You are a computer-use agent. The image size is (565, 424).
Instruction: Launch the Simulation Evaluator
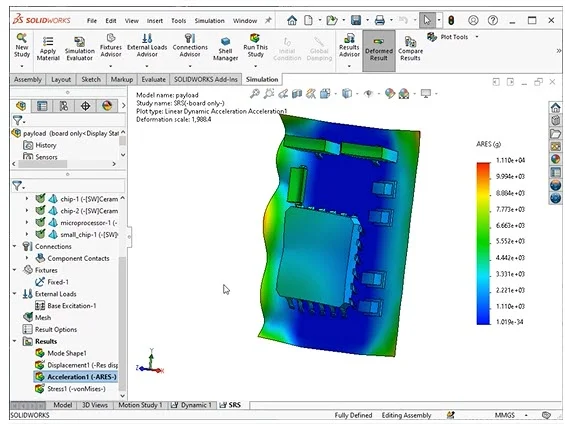(80, 49)
